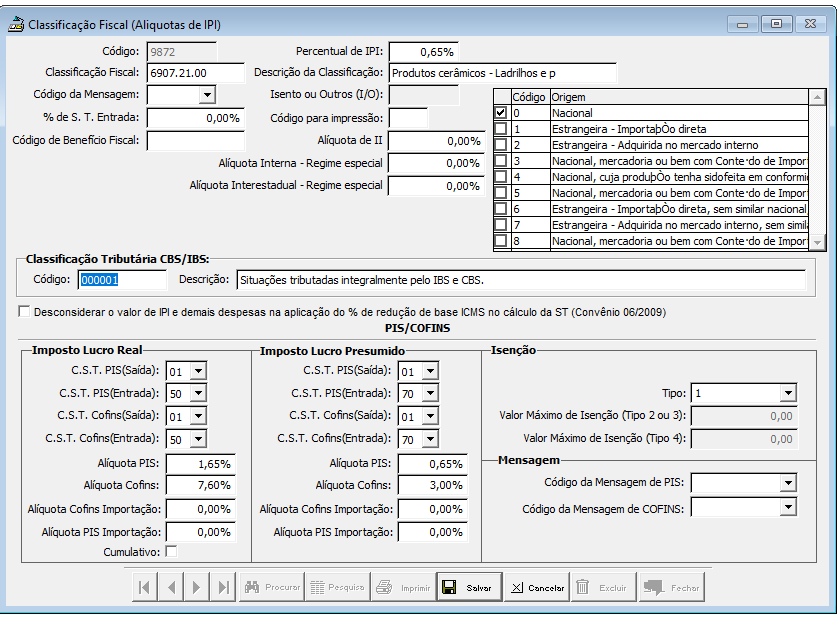Click the Procurar binoculars button
The image size is (840, 619).
[271, 587]
